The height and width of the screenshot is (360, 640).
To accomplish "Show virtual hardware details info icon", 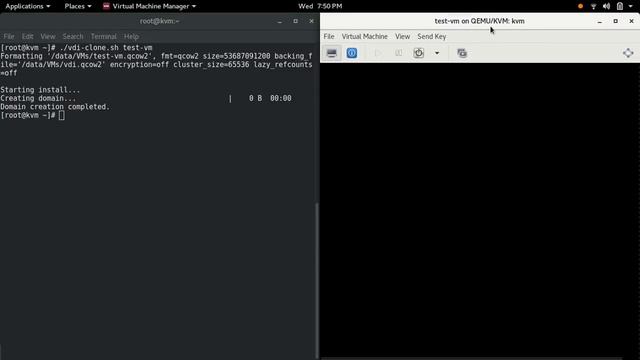I will click(x=351, y=53).
